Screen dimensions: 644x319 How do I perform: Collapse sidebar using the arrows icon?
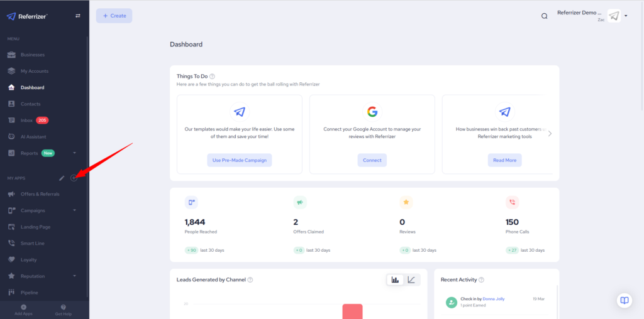click(x=77, y=16)
